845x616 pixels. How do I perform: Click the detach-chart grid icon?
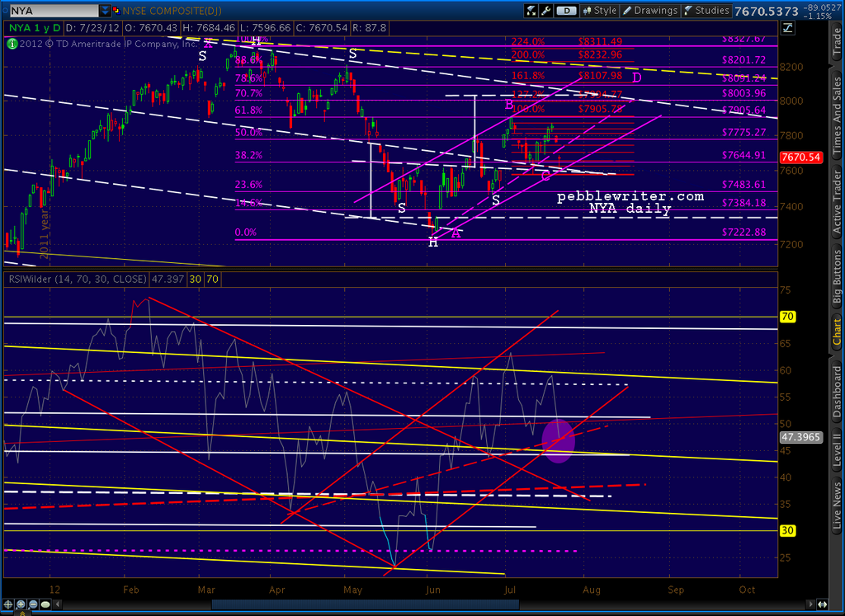point(789,28)
